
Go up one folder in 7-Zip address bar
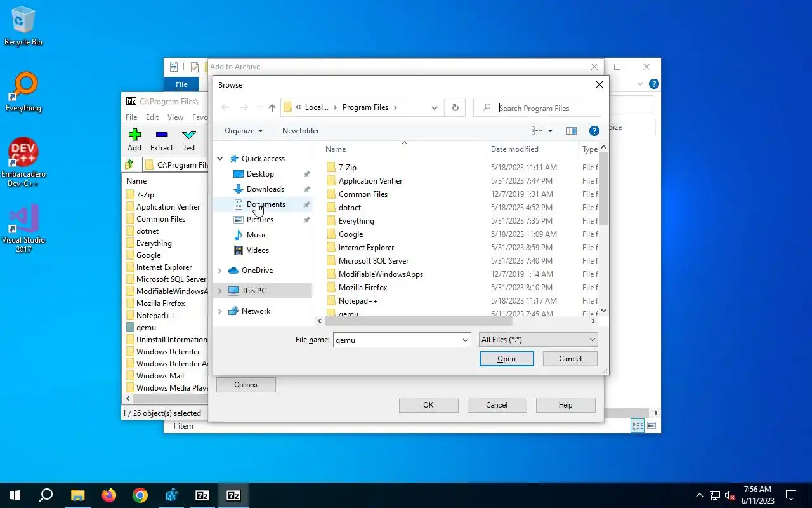coord(130,164)
